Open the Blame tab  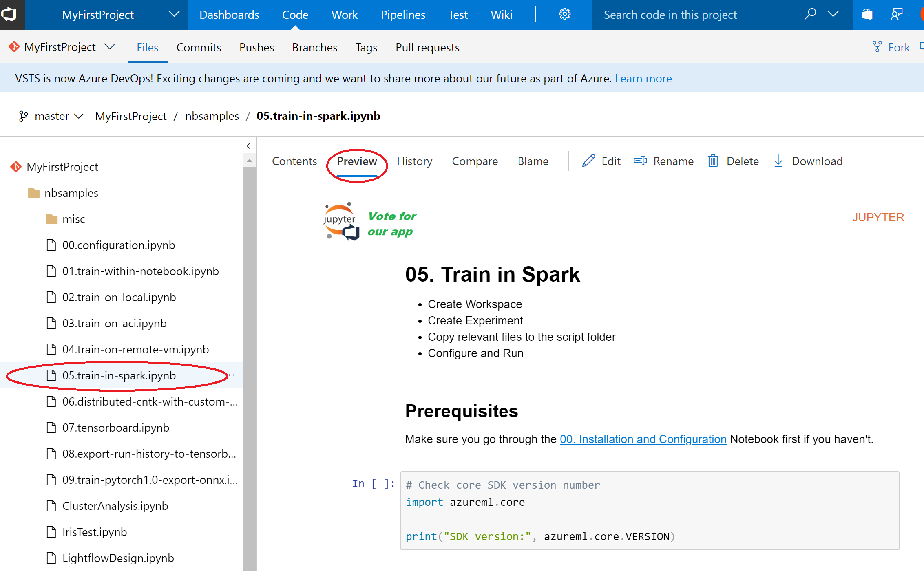[x=533, y=161]
